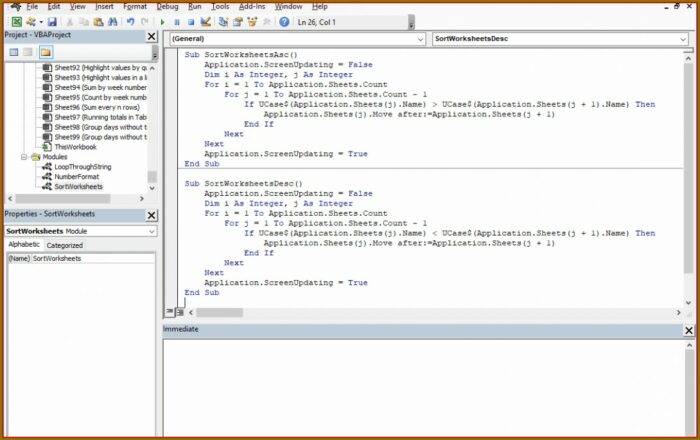
Task: Click Full Module View button below code
Action: pyautogui.click(x=179, y=312)
